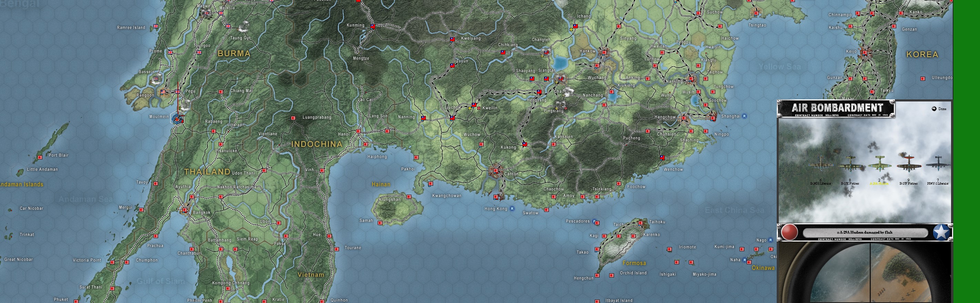This screenshot has width=980, height=303.
Task: Click the 'Surat Thani' map label
Action: (91, 287)
